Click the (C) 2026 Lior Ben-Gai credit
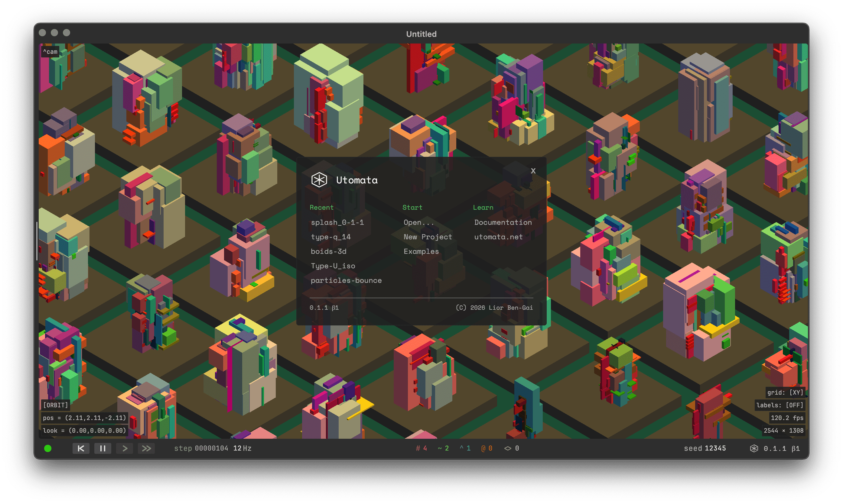The image size is (843, 504). pos(494,307)
